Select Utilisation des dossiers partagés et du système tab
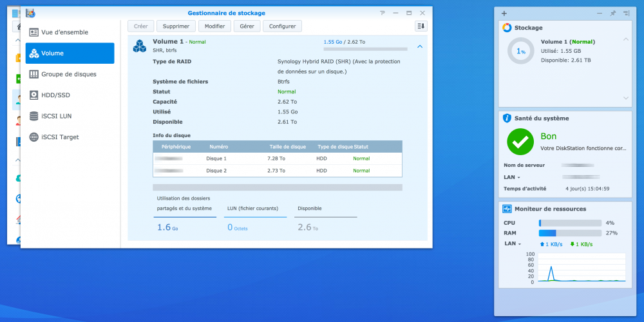This screenshot has height=322, width=644. (185, 204)
